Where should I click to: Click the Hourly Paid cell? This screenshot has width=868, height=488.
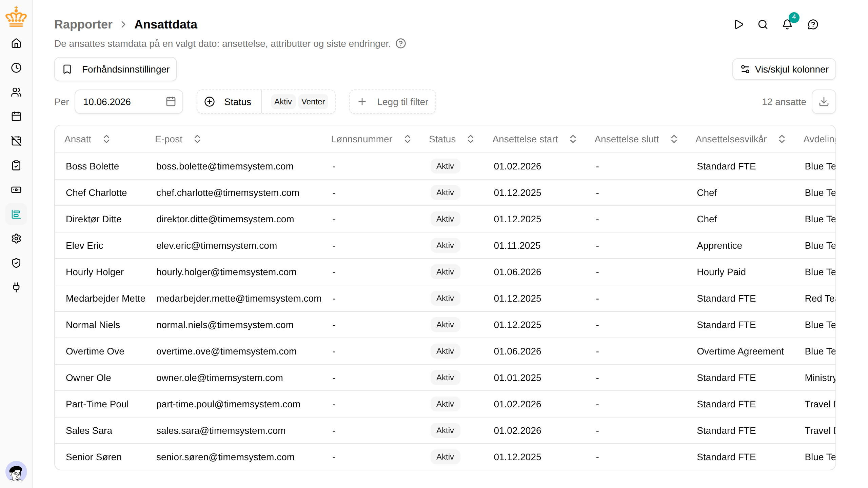[721, 272]
